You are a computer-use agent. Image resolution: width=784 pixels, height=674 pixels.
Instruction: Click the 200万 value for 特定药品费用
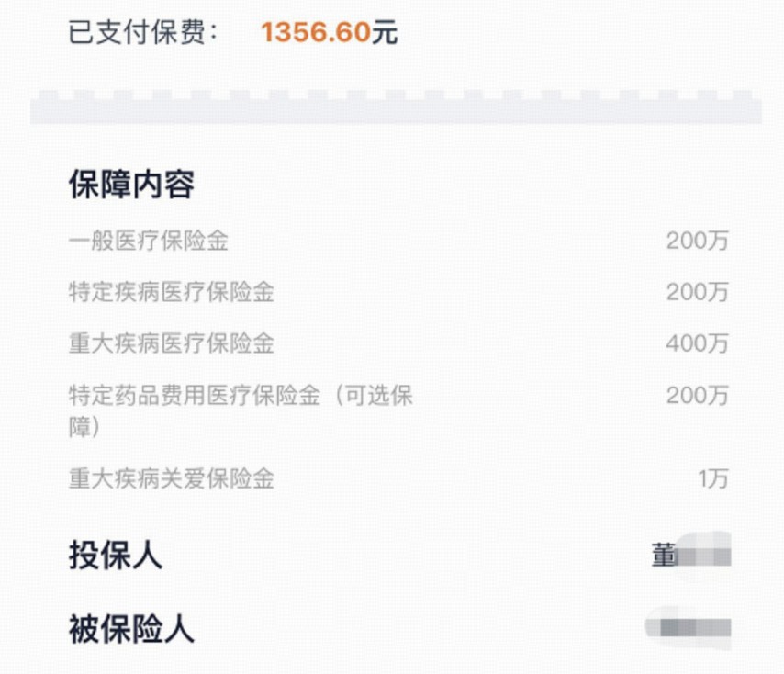[697, 396]
